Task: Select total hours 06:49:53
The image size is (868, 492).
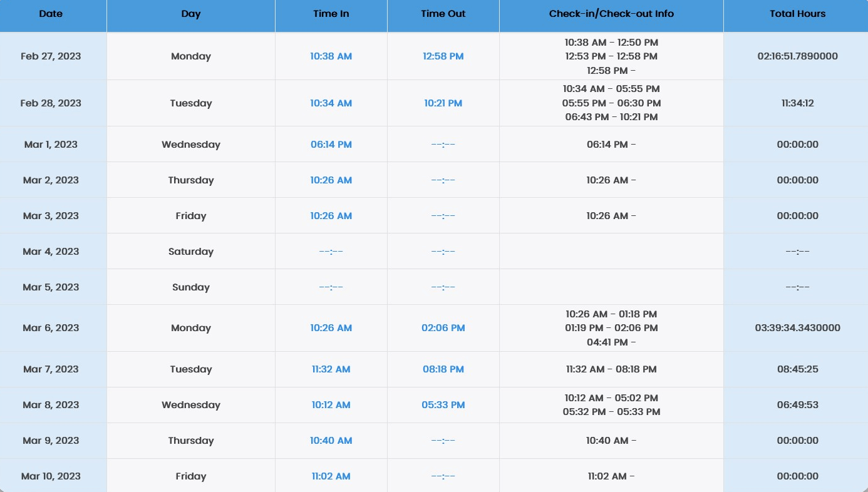Action: tap(798, 405)
